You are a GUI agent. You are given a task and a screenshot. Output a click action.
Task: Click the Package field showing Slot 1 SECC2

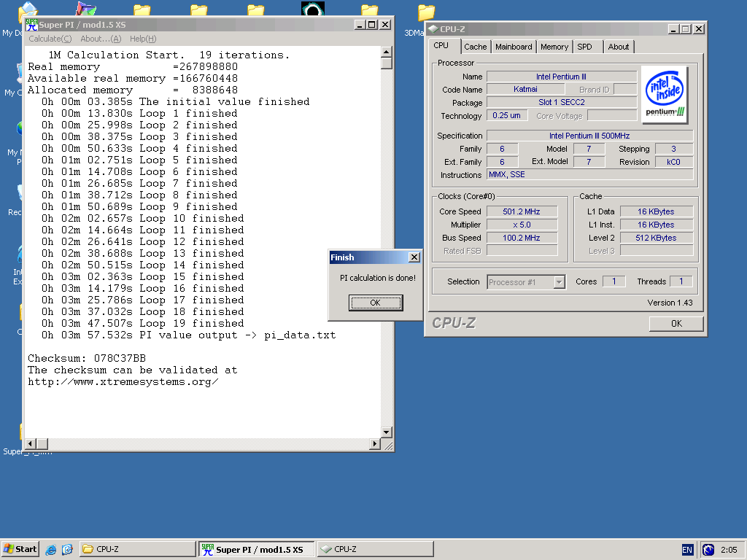562,102
